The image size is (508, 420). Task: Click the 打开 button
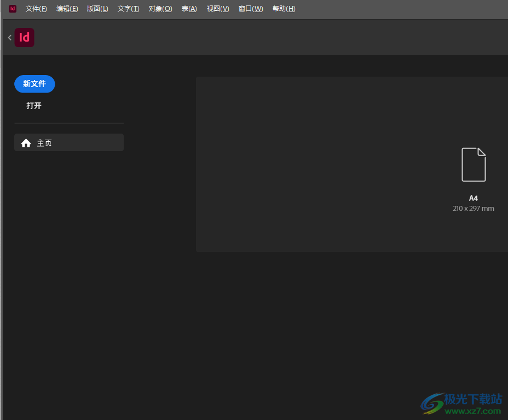(x=34, y=106)
